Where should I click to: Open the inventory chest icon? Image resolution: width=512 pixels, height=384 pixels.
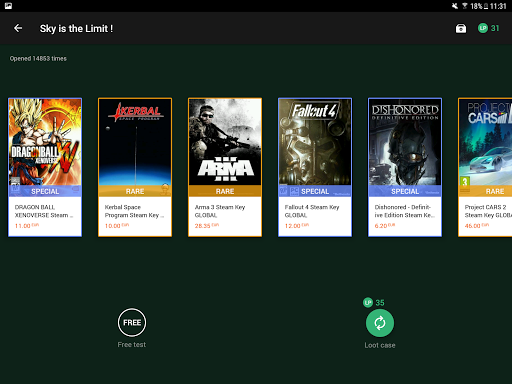point(461,29)
